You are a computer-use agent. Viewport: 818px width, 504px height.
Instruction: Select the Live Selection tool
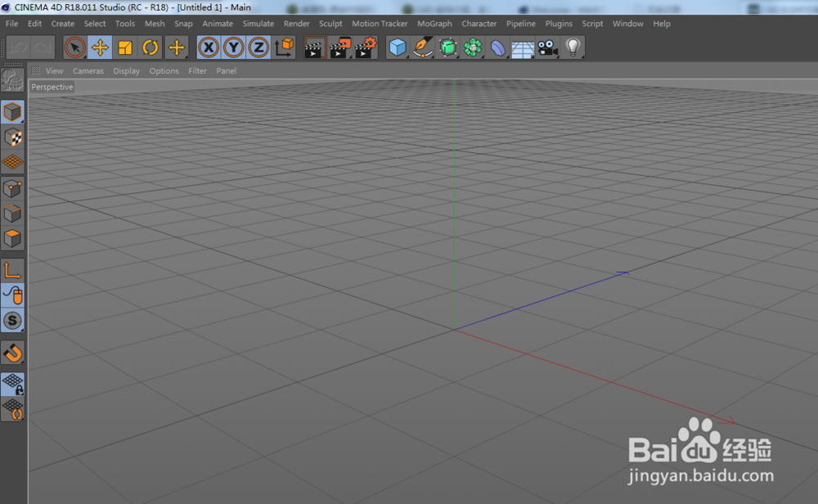click(74, 48)
